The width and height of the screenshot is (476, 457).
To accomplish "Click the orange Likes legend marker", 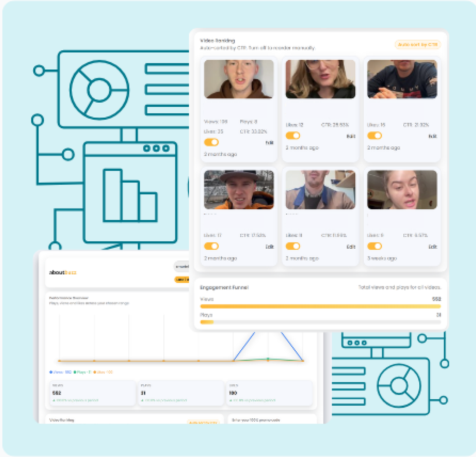I will pyautogui.click(x=95, y=372).
